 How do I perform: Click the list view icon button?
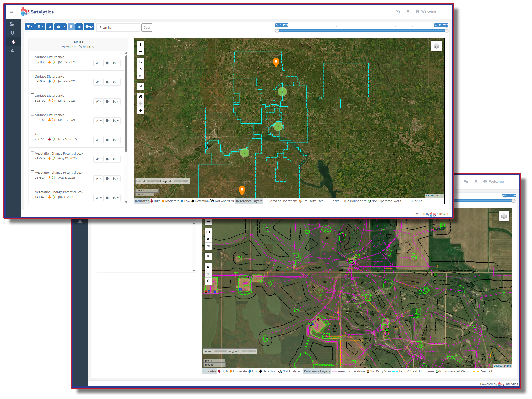pyautogui.click(x=79, y=27)
